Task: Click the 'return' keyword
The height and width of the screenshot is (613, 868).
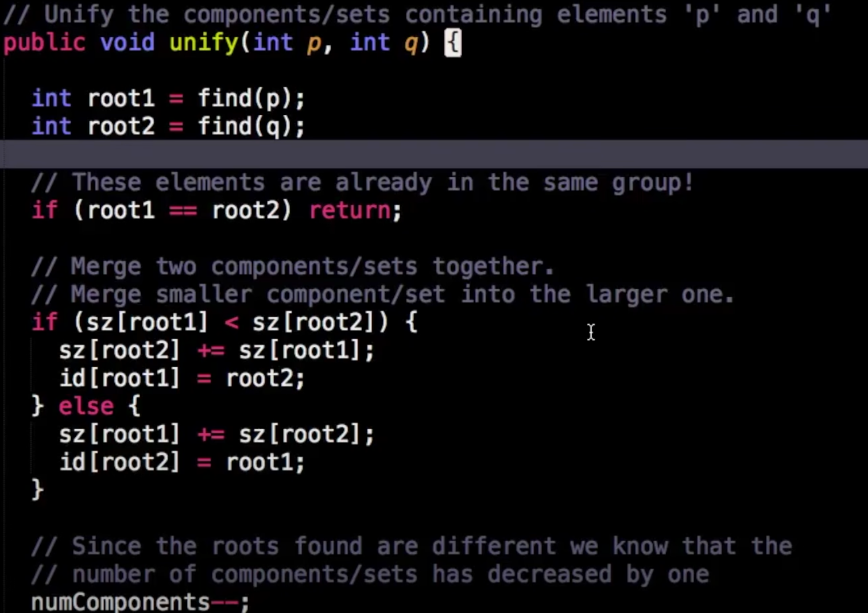Action: pos(350,211)
